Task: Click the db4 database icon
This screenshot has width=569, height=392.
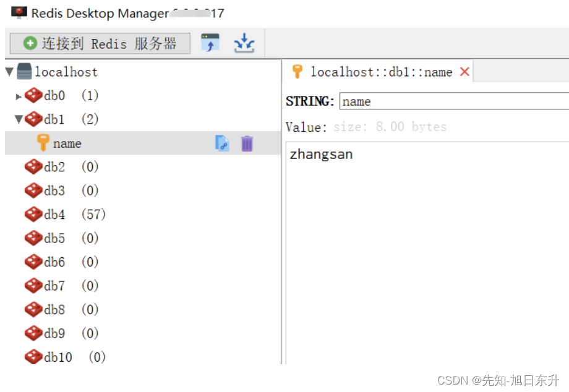Action: click(x=33, y=215)
